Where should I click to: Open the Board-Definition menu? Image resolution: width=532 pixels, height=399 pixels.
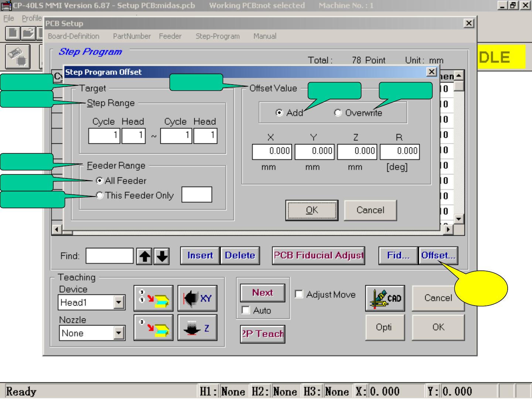tap(74, 36)
